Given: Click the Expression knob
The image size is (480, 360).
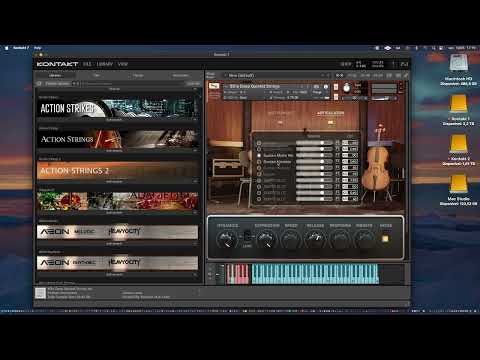Looking at the screenshot, I should [267, 239].
